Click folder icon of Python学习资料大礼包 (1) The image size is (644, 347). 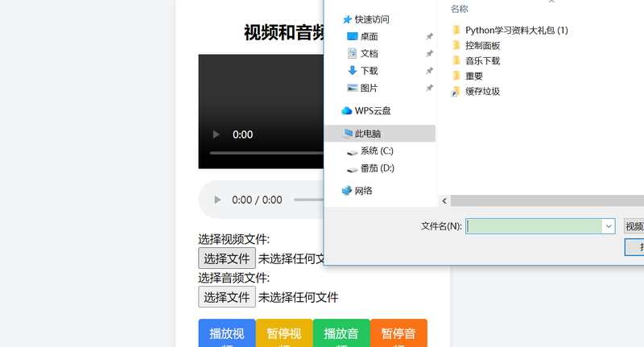(456, 30)
